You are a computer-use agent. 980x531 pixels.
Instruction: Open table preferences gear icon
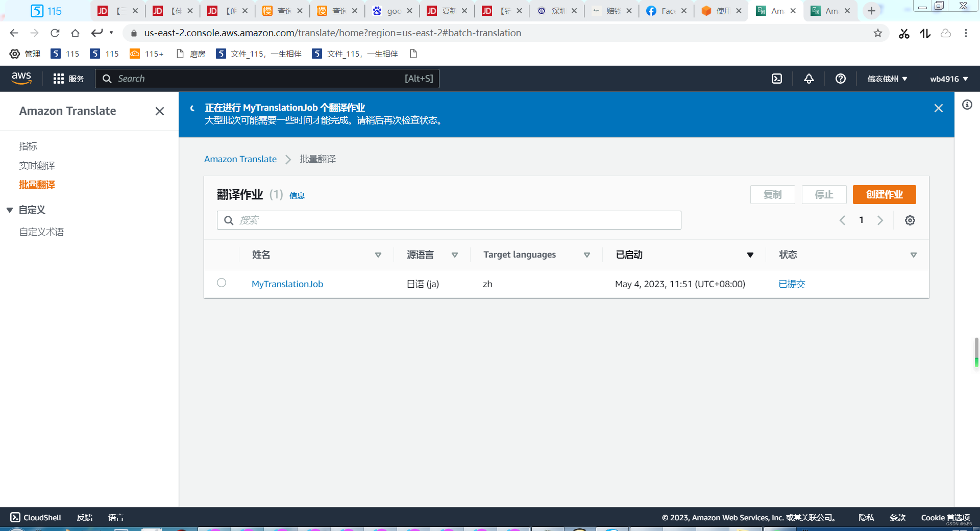(910, 220)
